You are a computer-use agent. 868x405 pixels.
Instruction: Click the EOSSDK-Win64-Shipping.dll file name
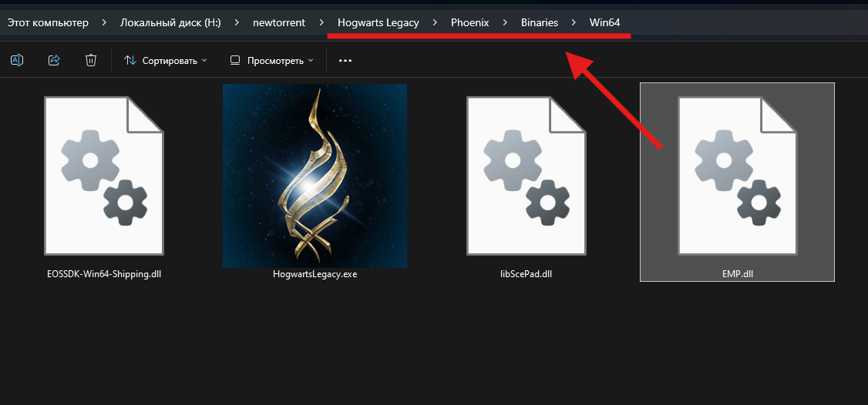[x=104, y=274]
